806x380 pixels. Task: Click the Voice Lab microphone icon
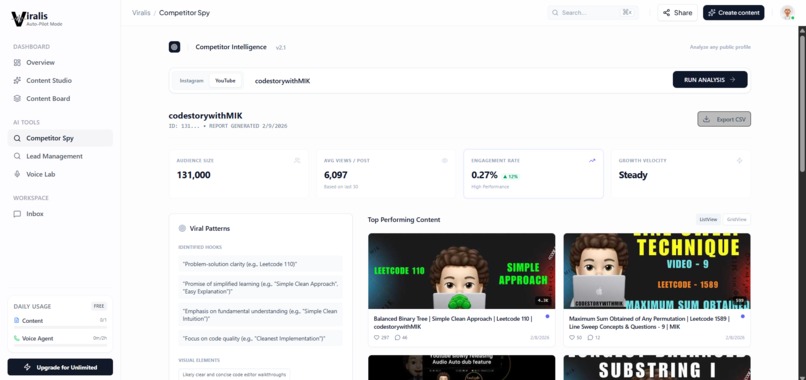point(17,174)
